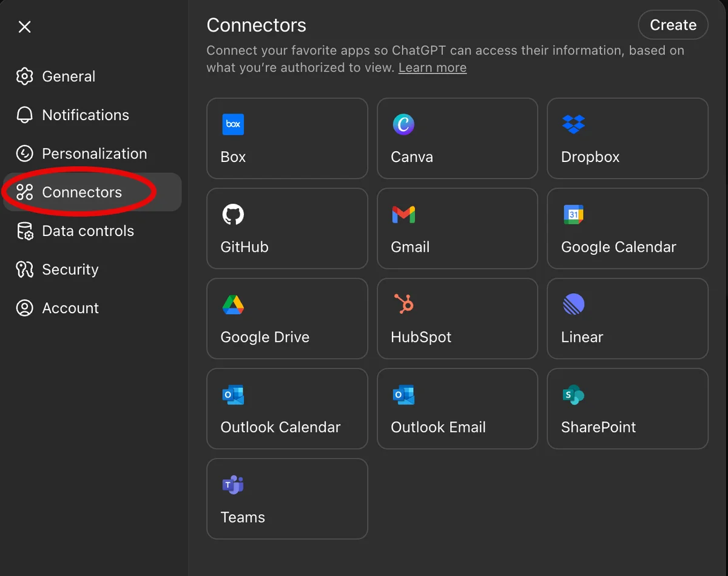Click the SharePoint logo icon
The image size is (728, 576).
pos(573,395)
